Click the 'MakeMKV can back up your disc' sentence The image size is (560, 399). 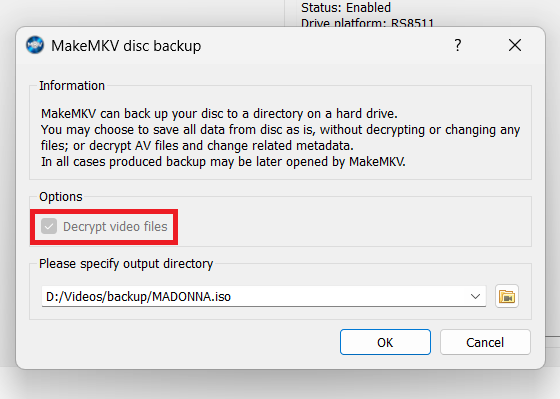pyautogui.click(x=219, y=114)
